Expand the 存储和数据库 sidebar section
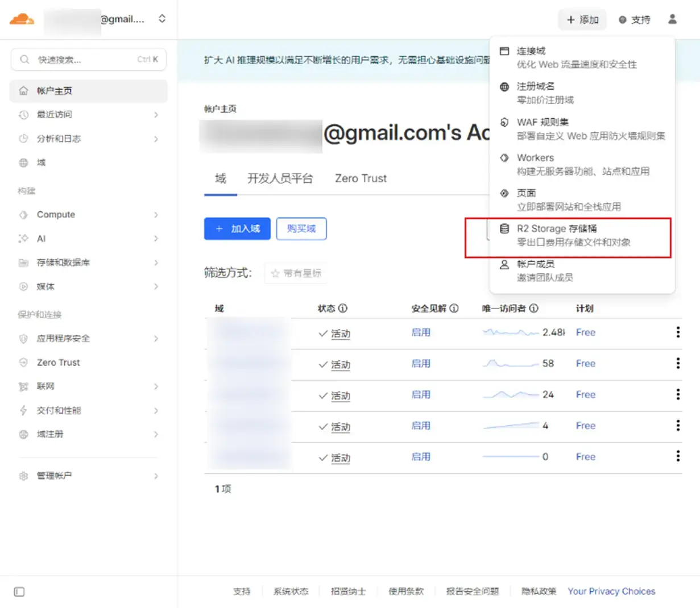Viewport: 700px width, 608px height. point(88,263)
